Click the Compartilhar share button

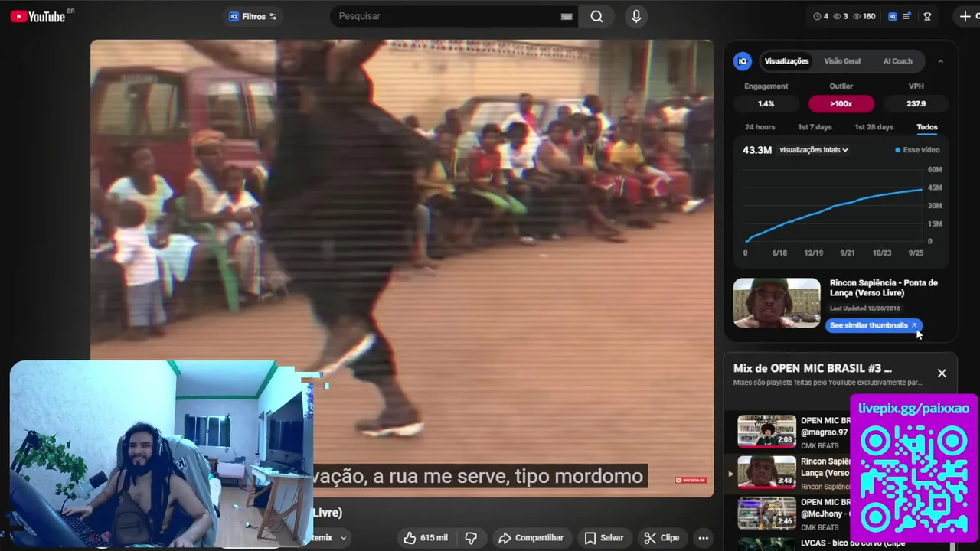(531, 538)
